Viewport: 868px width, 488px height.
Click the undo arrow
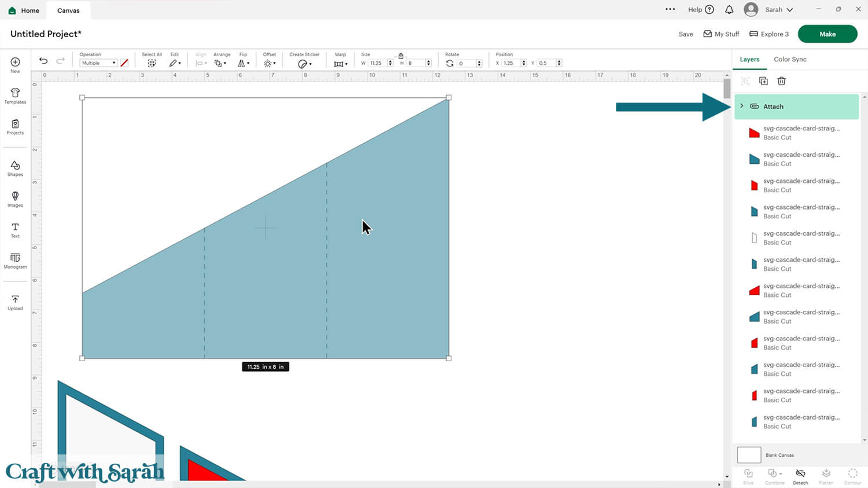pos(43,61)
